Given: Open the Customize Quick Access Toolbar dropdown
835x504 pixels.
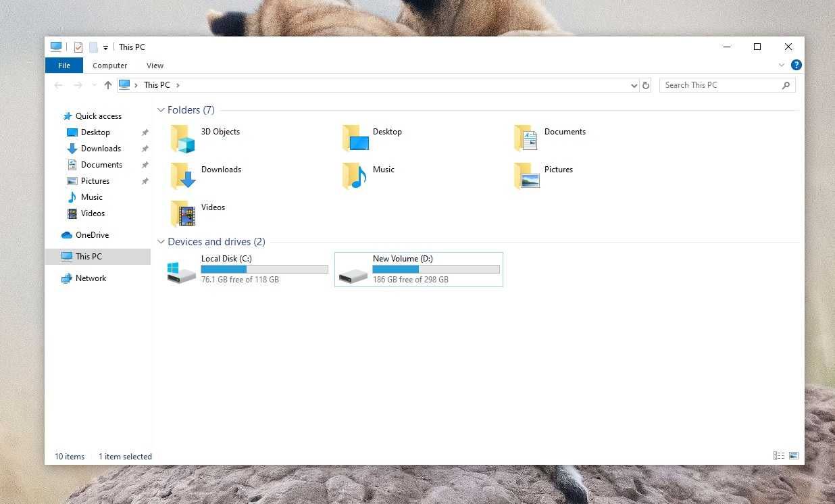Looking at the screenshot, I should 106,48.
